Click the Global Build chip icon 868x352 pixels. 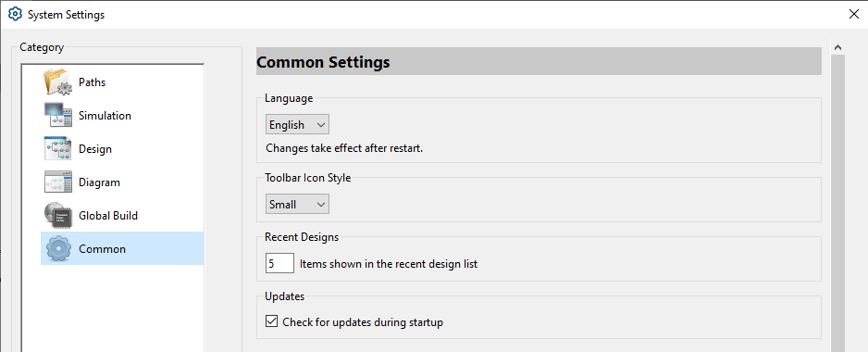pyautogui.click(x=58, y=215)
